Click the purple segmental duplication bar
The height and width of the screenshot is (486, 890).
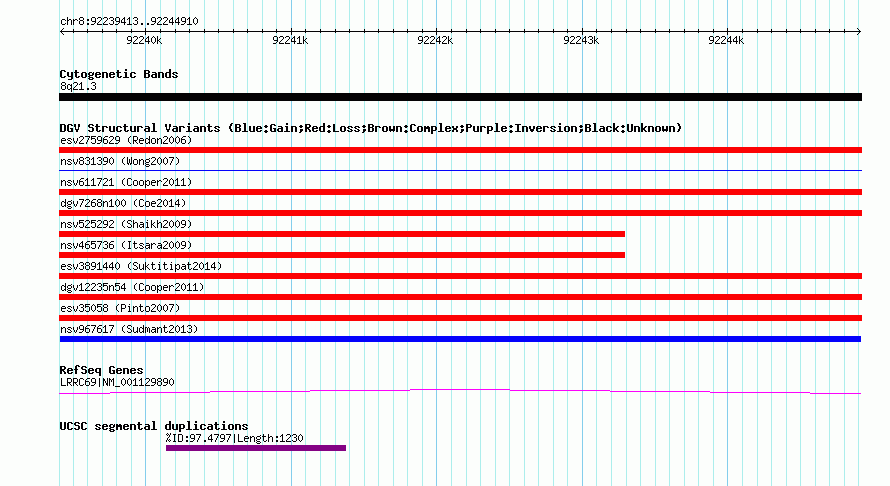[x=256, y=448]
